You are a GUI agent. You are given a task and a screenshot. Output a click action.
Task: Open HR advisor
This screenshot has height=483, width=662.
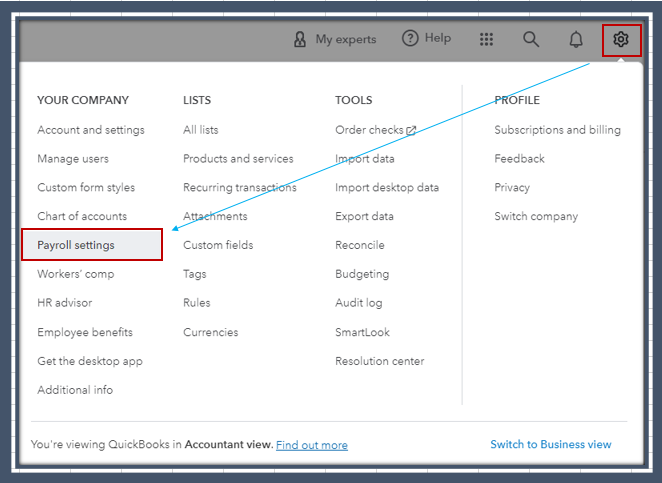click(x=65, y=303)
